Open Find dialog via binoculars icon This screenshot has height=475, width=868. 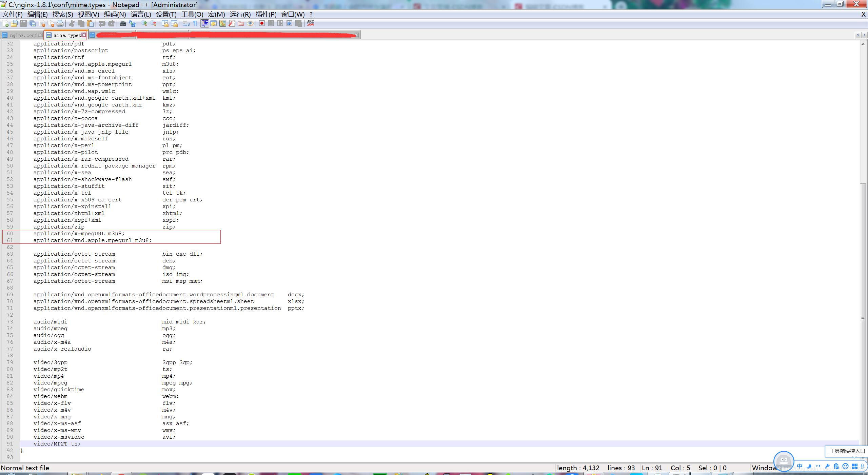tap(123, 23)
